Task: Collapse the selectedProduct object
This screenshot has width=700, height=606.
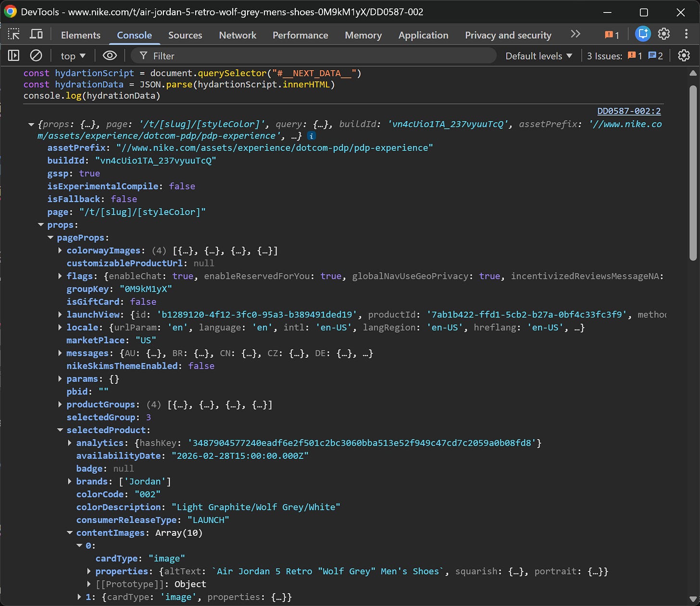Action: 60,430
